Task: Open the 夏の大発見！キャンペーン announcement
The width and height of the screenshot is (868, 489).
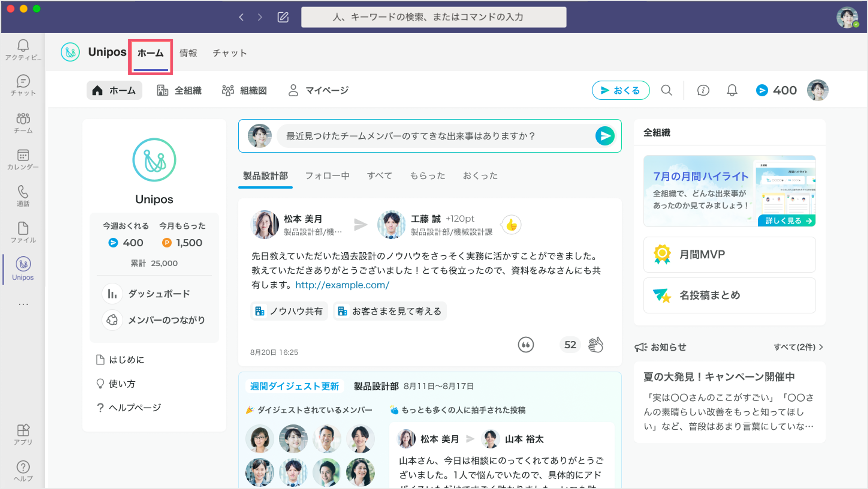Action: coord(729,402)
